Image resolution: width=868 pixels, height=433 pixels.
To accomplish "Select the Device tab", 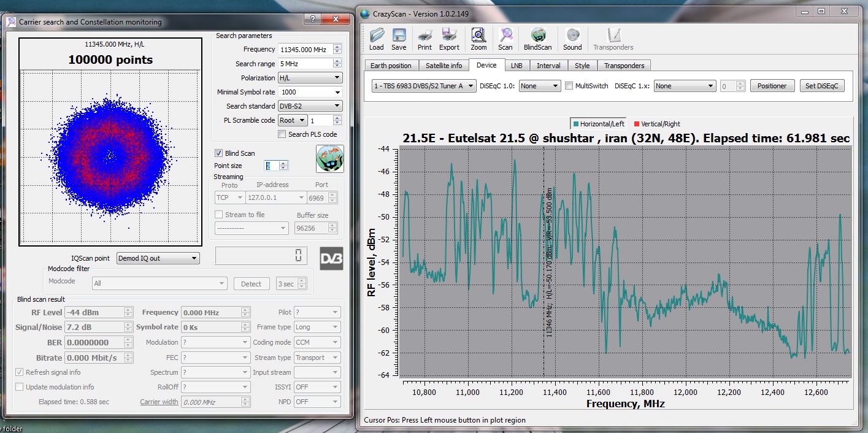I will click(x=486, y=65).
